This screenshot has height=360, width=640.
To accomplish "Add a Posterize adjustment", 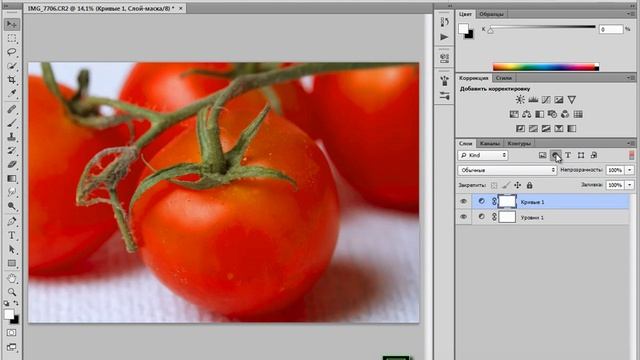I will [x=533, y=129].
